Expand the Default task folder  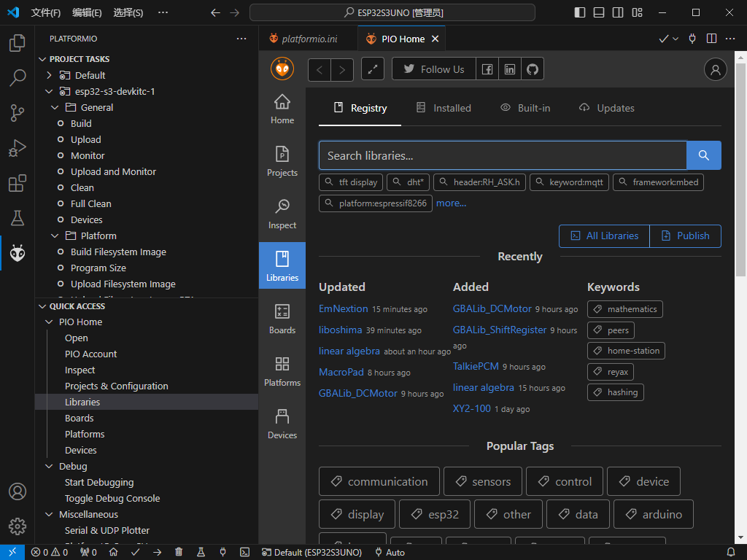click(49, 75)
